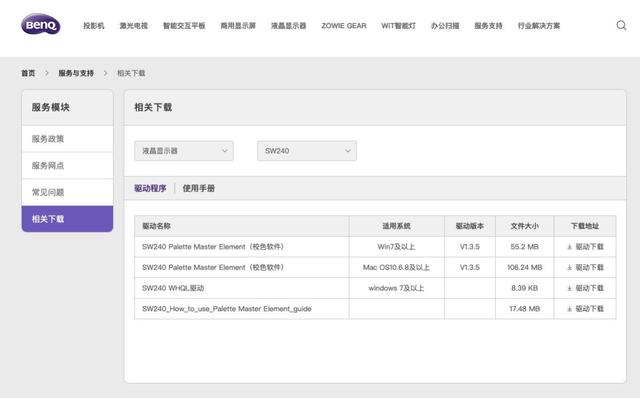Screen dimensions: 640x398
Task: Open the WiT智能灯 menu
Action: click(x=398, y=26)
